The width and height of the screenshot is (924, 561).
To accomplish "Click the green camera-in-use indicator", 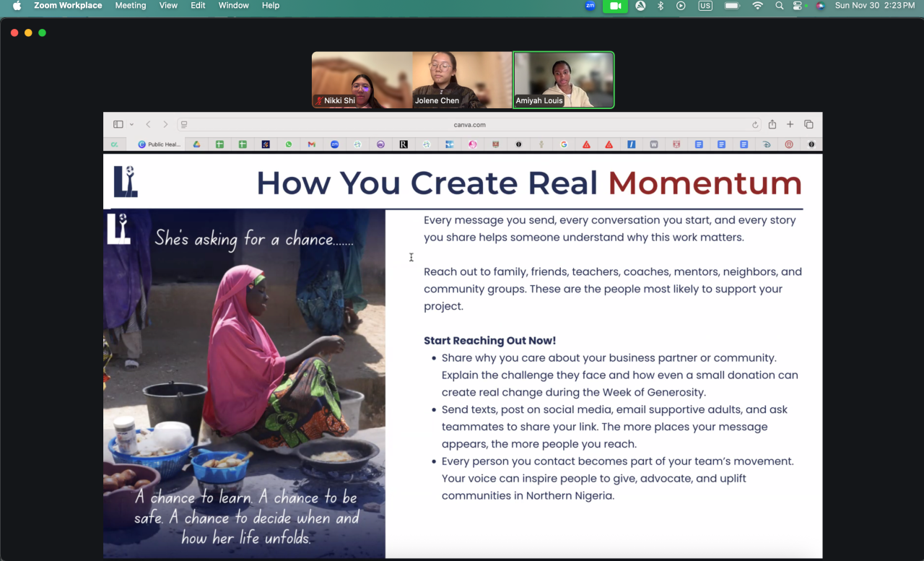I will pyautogui.click(x=616, y=6).
